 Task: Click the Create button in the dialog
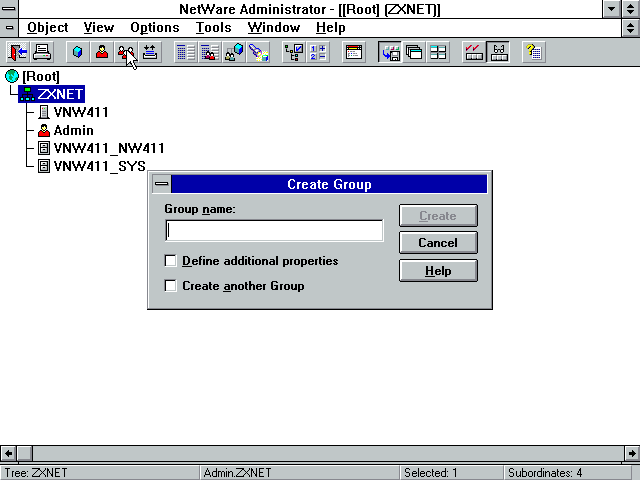tap(438, 216)
